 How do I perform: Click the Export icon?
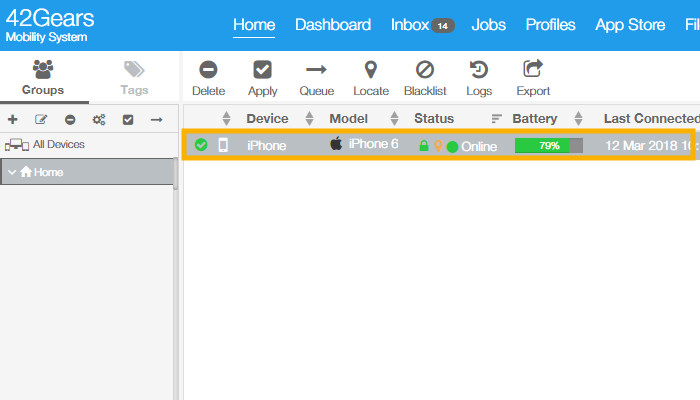tap(533, 69)
